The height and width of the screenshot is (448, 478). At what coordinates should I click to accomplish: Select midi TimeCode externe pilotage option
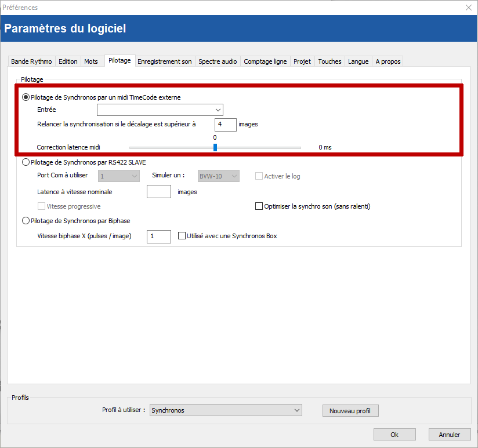[26, 97]
